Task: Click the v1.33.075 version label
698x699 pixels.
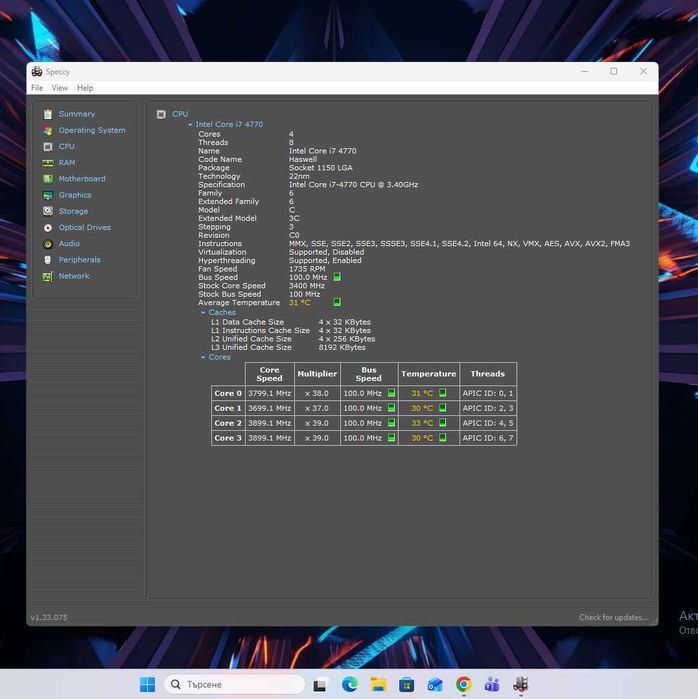Action: [49, 617]
